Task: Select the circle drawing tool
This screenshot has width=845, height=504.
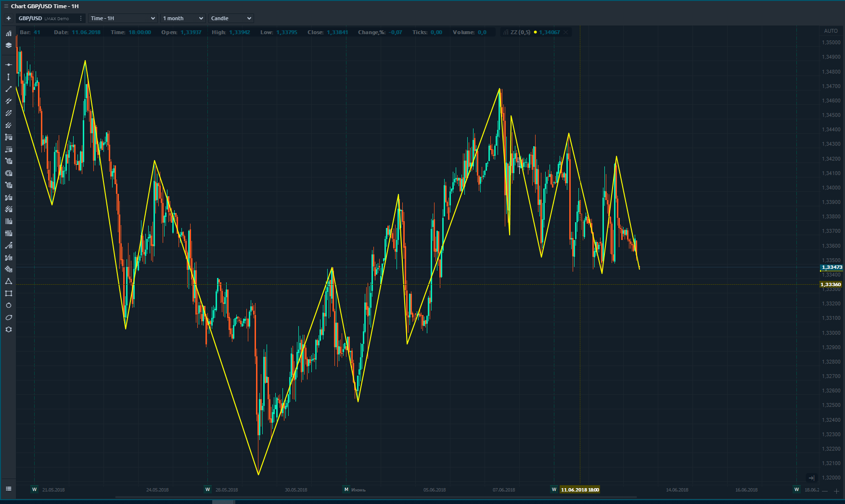Action: click(8, 305)
